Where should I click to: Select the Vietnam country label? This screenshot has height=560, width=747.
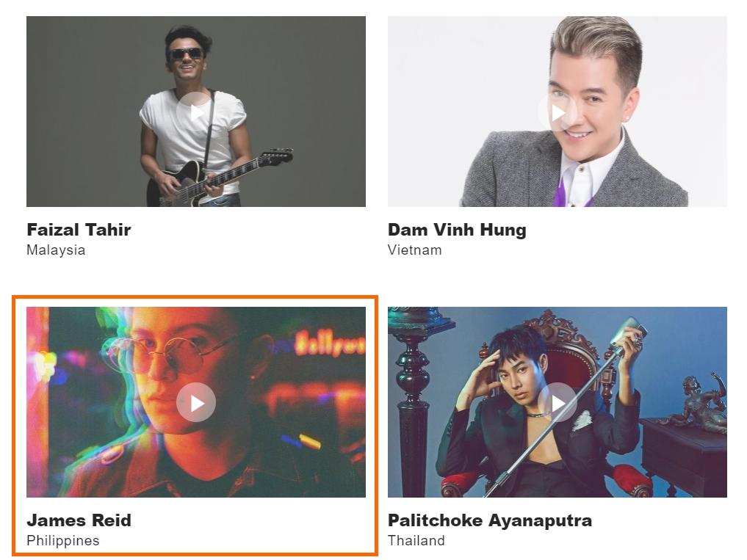point(414,250)
